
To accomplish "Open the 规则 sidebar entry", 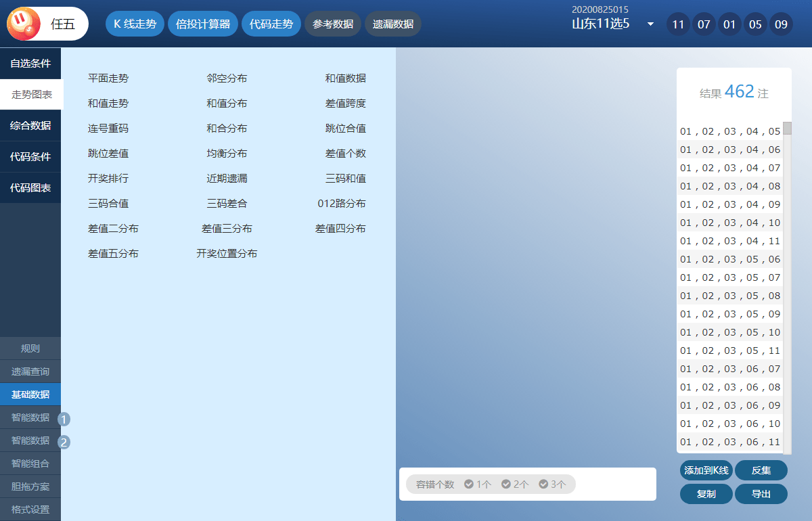I will click(30, 348).
